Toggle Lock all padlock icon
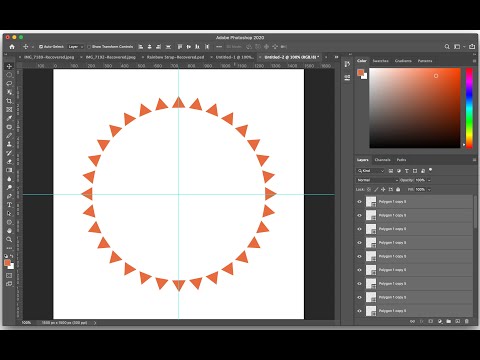 (x=398, y=189)
